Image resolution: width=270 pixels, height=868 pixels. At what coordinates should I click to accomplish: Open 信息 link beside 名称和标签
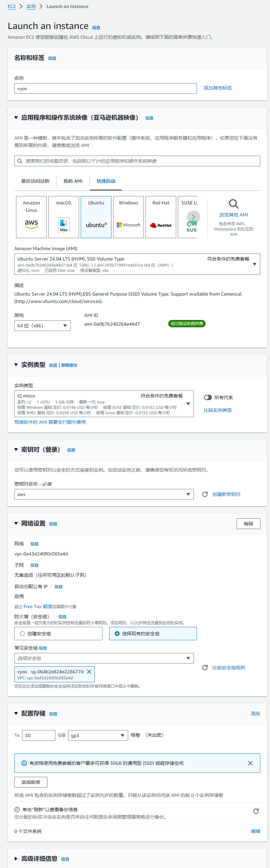click(52, 58)
